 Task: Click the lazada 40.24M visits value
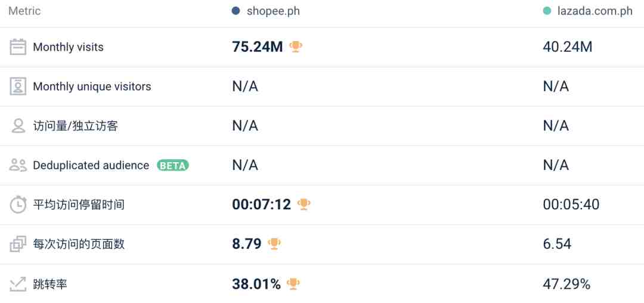[x=568, y=47]
